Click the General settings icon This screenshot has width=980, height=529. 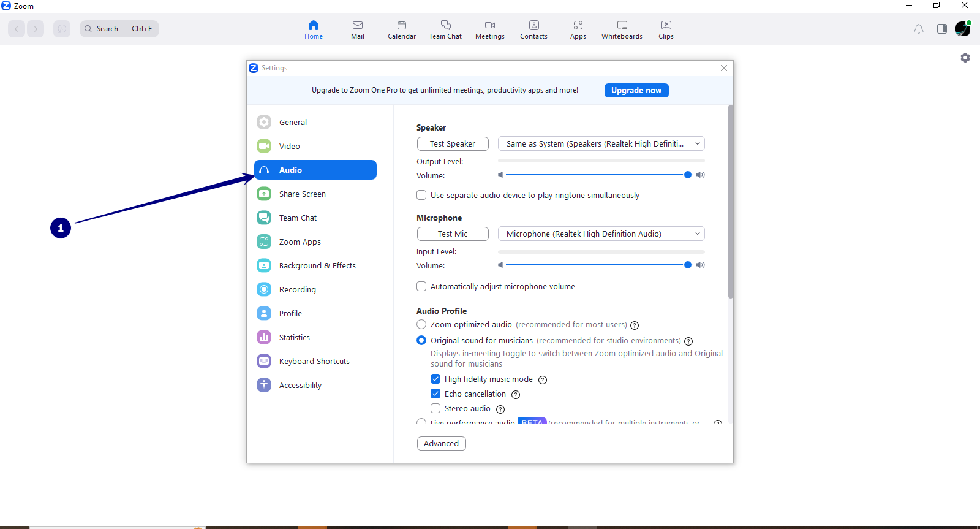pyautogui.click(x=264, y=122)
